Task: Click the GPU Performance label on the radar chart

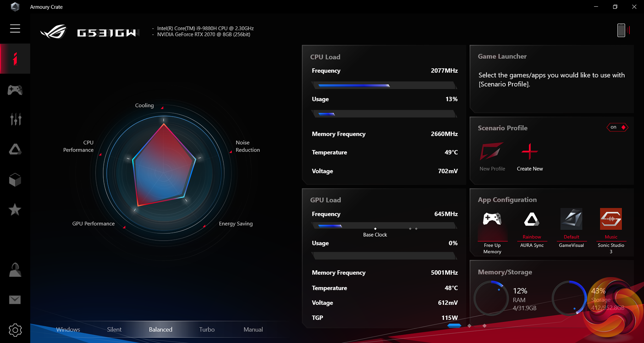Action: 93,224
